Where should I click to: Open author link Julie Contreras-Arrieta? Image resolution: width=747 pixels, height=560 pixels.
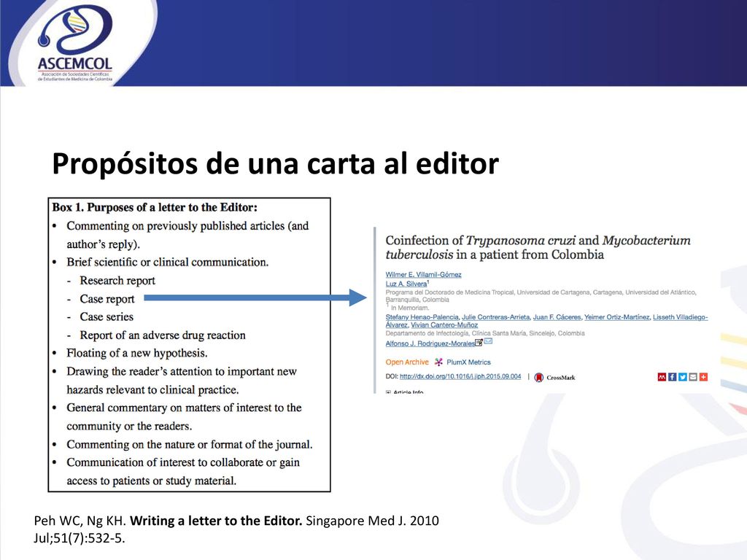tap(495, 317)
